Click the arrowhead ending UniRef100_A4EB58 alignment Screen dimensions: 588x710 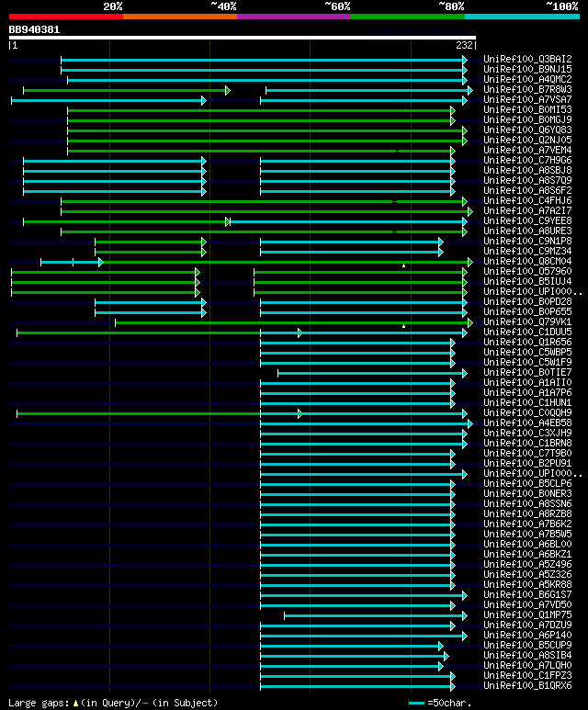(470, 423)
